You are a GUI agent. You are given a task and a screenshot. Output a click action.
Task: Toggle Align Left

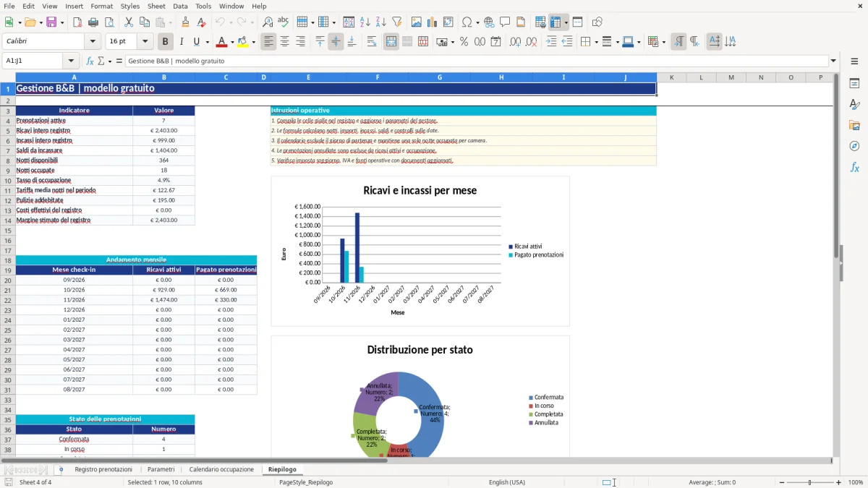point(268,41)
